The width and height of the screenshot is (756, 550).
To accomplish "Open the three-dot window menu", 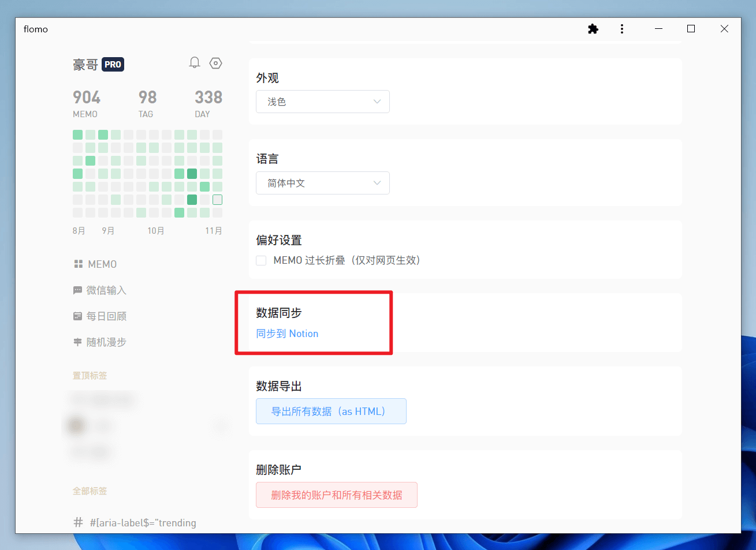I will [x=622, y=29].
